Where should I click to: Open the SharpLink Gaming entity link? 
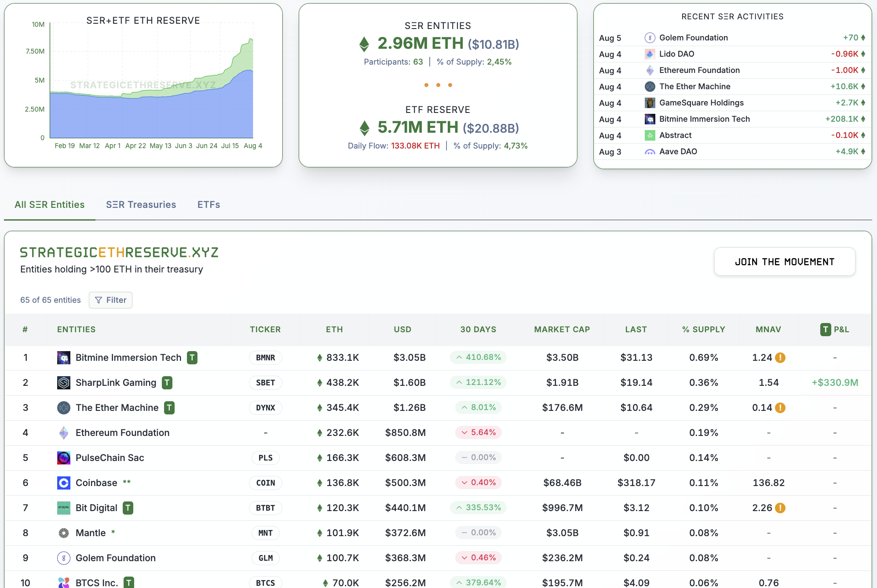pyautogui.click(x=116, y=383)
